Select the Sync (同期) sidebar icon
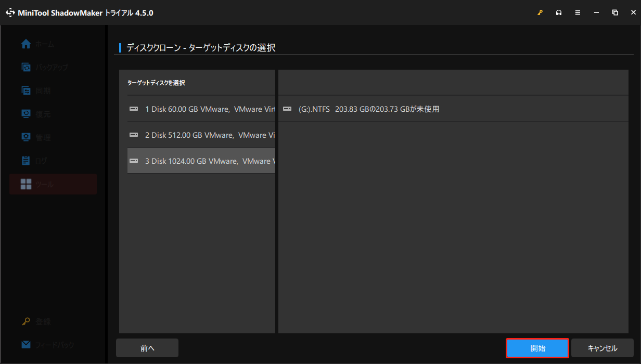The height and width of the screenshot is (364, 641). tap(26, 90)
